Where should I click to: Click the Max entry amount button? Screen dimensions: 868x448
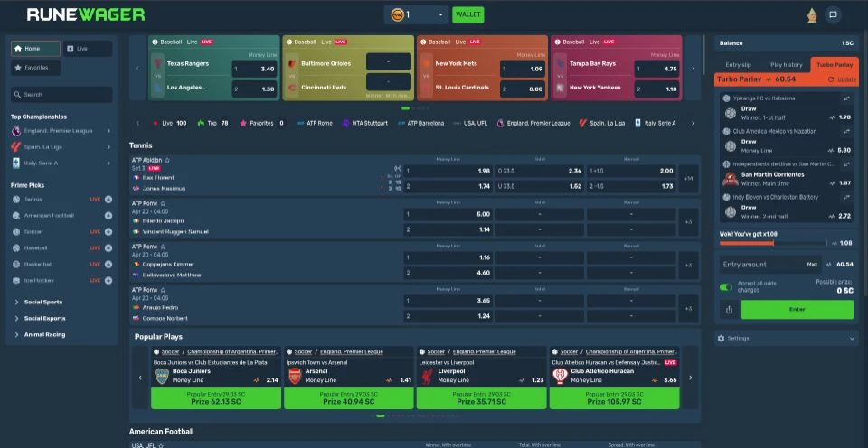click(x=812, y=265)
